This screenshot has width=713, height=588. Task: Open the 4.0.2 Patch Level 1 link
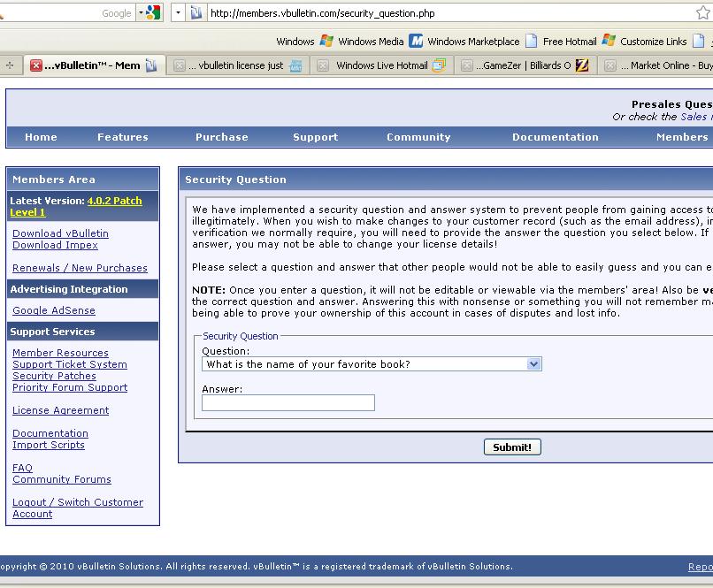[x=75, y=206]
